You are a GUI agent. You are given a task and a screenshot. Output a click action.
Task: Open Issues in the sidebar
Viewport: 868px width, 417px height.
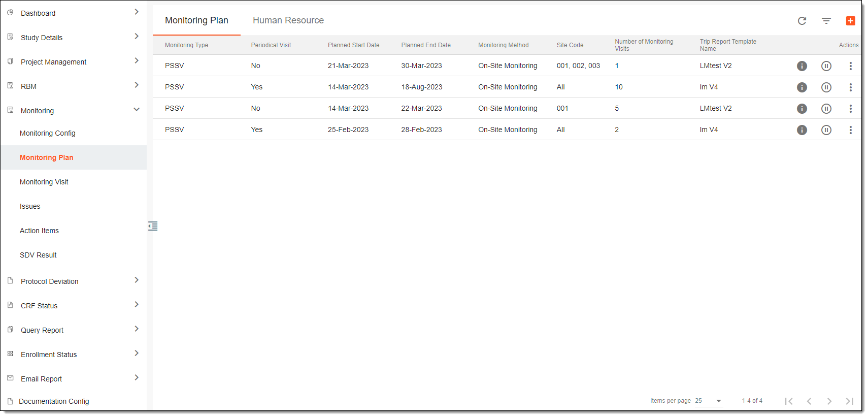(30, 206)
